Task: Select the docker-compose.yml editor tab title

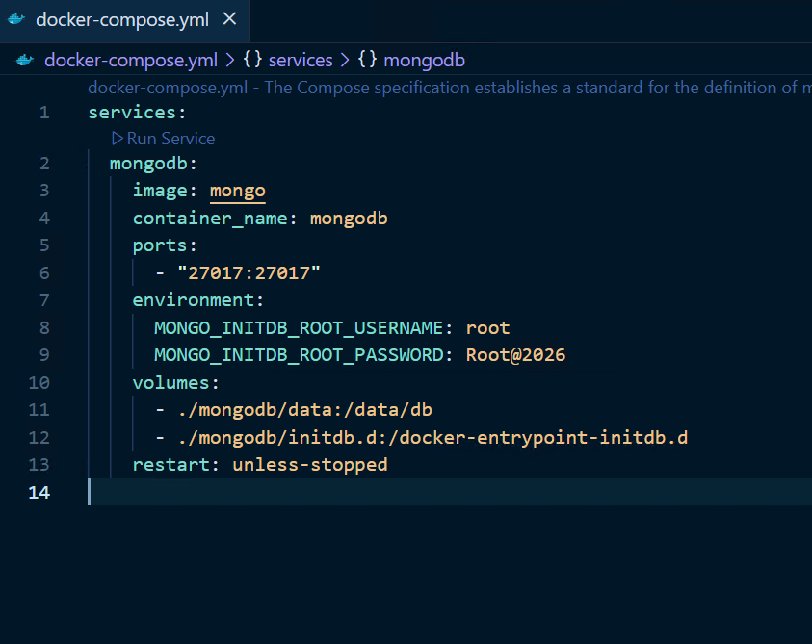Action: coord(121,19)
